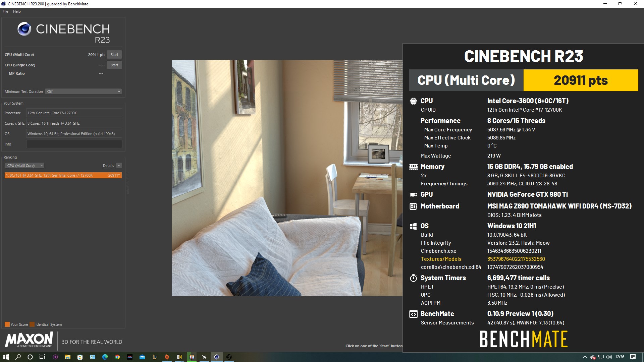Start the CPU Single Core test
Image resolution: width=644 pixels, height=362 pixels.
[114, 65]
